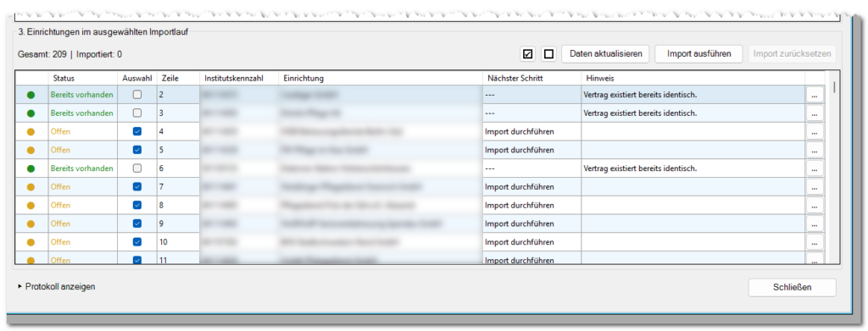Select 'Bereits vorhanden' status in row 2
Screen dimensions: 868x331
click(82, 95)
